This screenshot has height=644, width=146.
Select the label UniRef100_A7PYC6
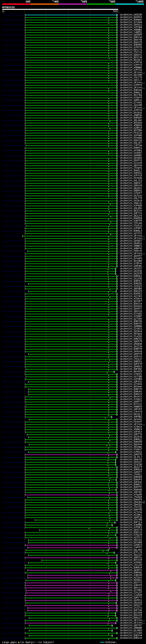[x=131, y=70]
